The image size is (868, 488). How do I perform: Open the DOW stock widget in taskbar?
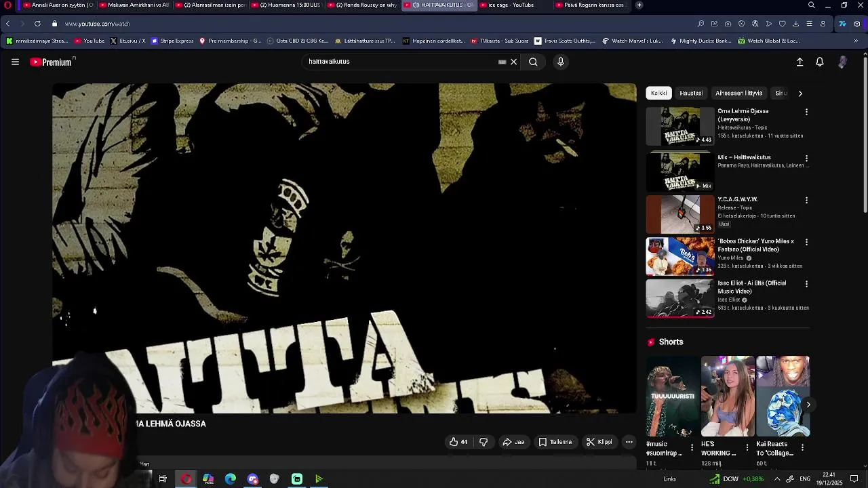click(x=736, y=479)
